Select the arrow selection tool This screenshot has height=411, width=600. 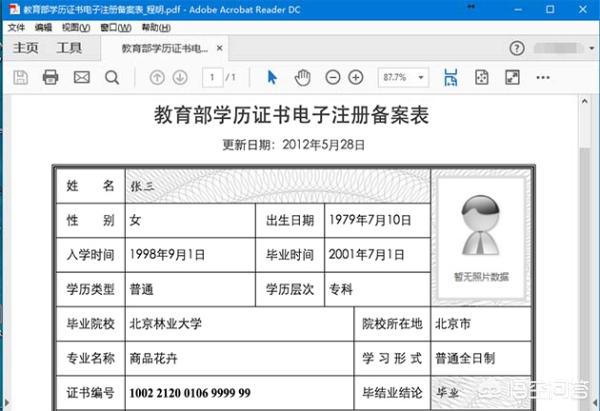[272, 77]
